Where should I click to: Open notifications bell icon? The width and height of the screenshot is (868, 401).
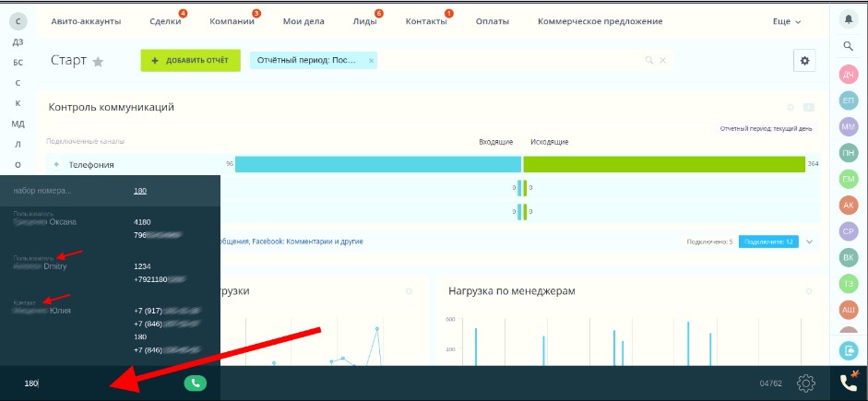click(849, 18)
